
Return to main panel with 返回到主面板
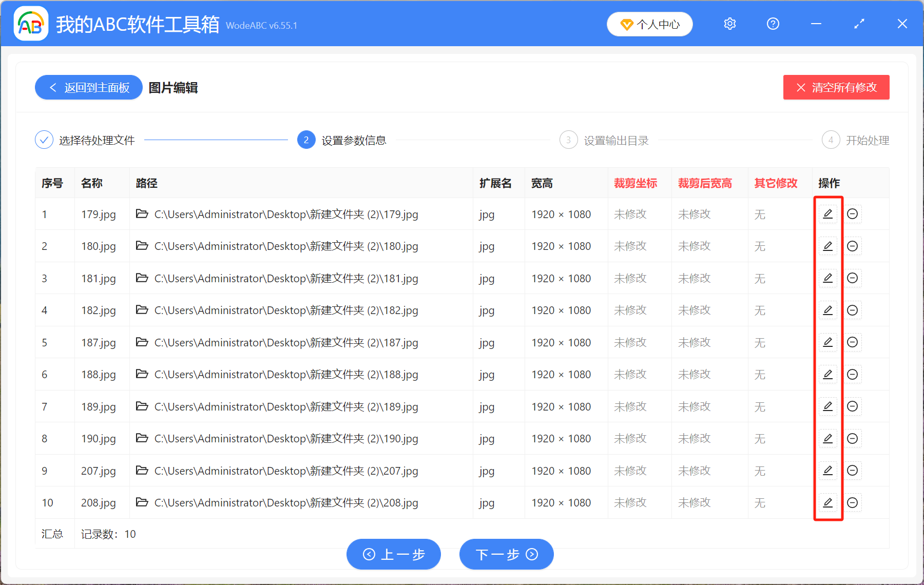(x=89, y=88)
